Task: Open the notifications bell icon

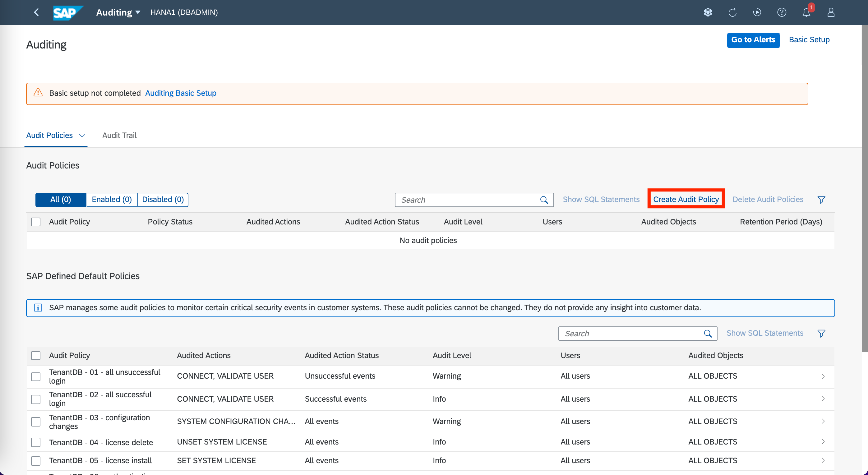Action: pyautogui.click(x=806, y=12)
